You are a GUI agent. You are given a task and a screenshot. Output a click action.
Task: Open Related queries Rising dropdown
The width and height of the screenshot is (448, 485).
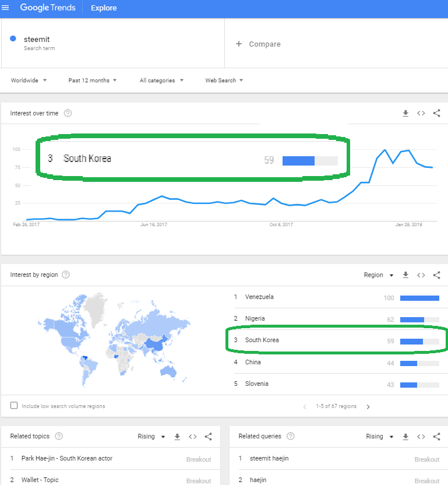click(380, 437)
